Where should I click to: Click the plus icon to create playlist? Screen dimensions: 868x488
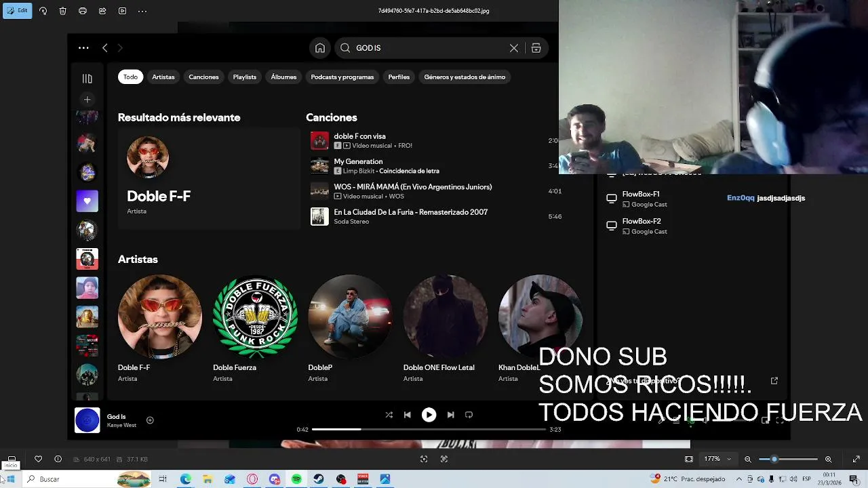(x=87, y=100)
